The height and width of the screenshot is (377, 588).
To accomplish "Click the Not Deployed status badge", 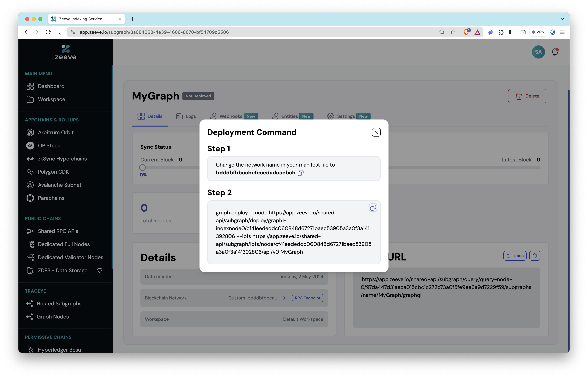I will pyautogui.click(x=198, y=96).
